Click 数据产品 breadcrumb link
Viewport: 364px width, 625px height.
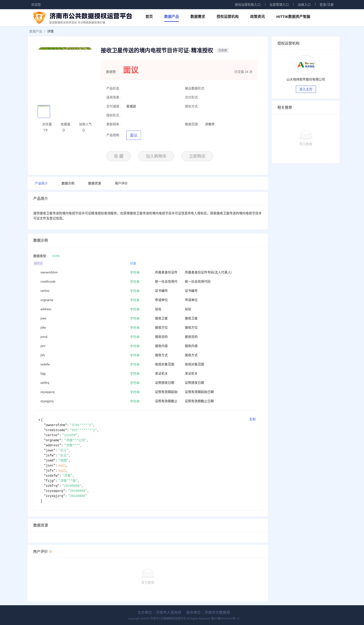click(x=36, y=31)
